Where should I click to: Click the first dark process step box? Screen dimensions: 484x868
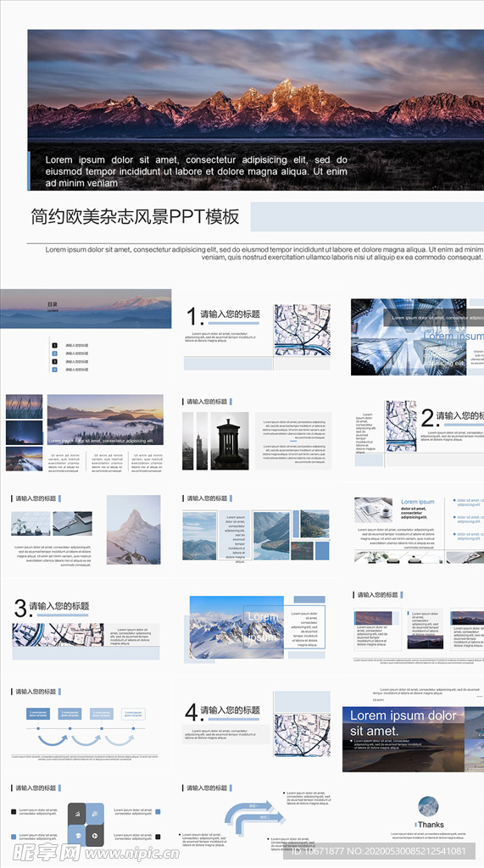pyautogui.click(x=38, y=714)
